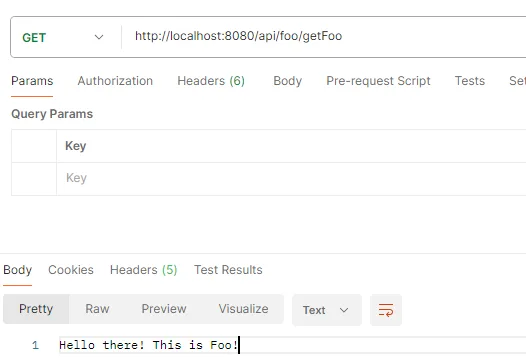Switch response view to Raw
The width and height of the screenshot is (526, 364).
pyautogui.click(x=97, y=309)
